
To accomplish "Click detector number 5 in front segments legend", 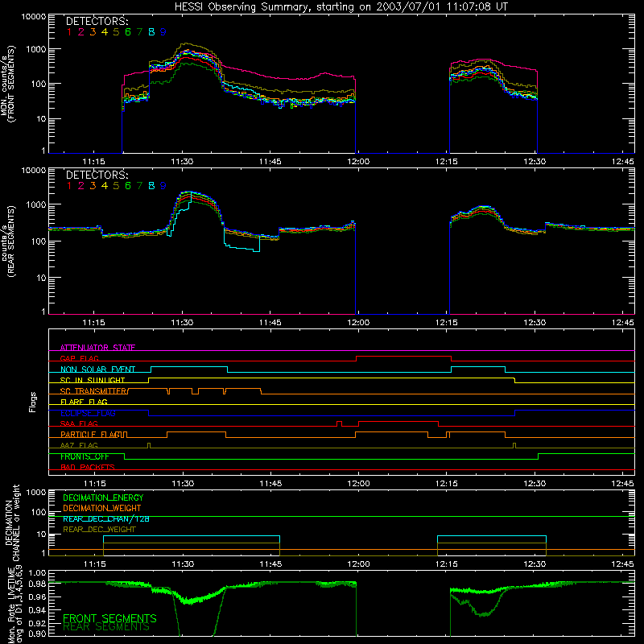I will point(116,32).
